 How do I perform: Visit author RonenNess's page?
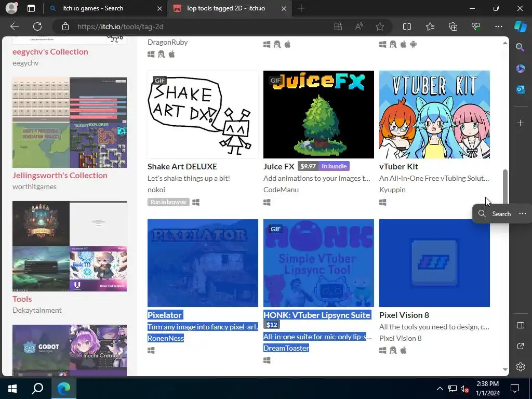coord(166,338)
